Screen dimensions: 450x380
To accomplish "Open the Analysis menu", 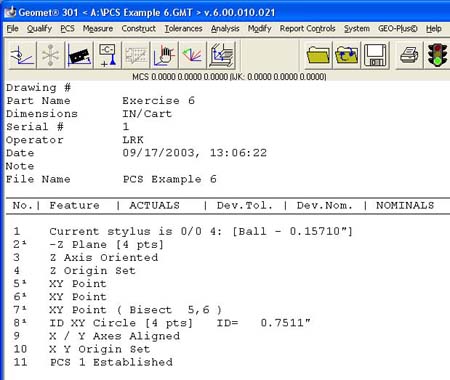I will 225,29.
